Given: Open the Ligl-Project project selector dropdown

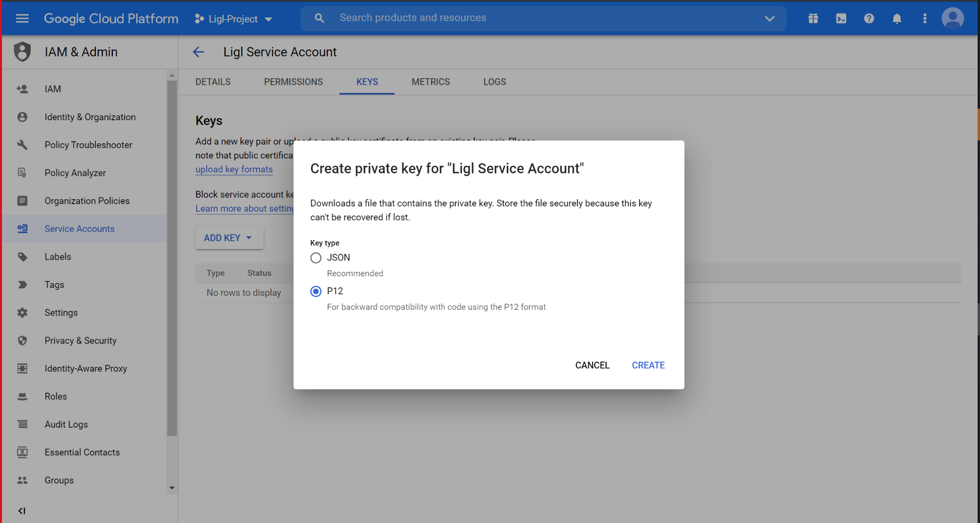Looking at the screenshot, I should point(234,19).
